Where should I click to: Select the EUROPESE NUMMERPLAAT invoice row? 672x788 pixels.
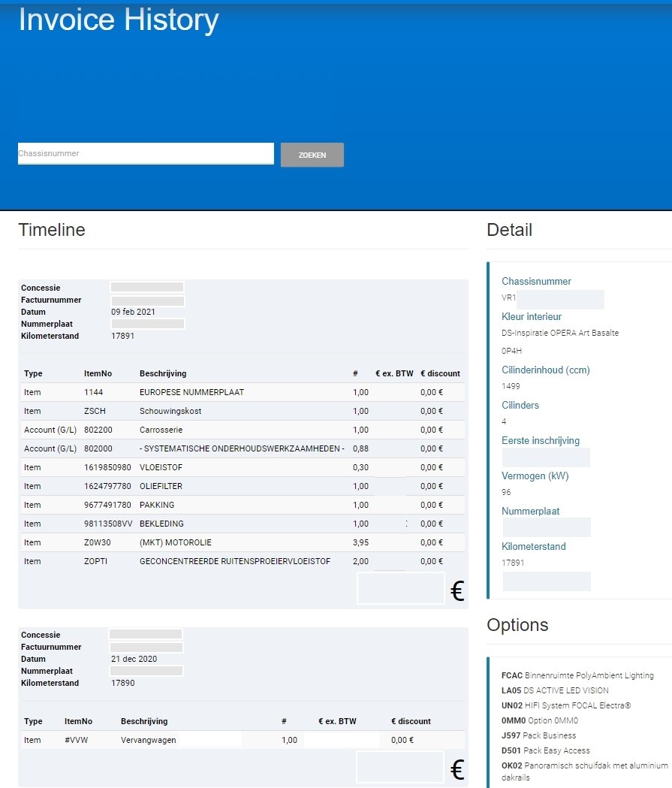click(x=191, y=392)
